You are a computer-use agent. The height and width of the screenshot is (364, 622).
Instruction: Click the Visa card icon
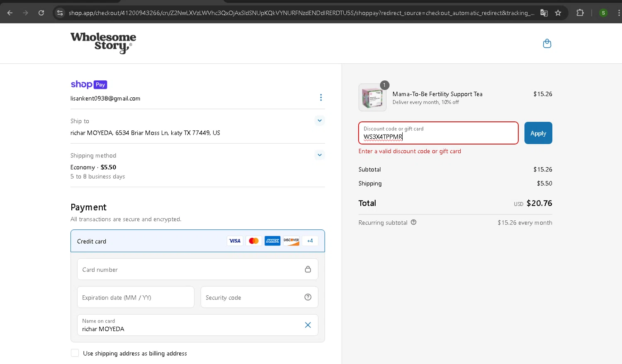pyautogui.click(x=235, y=241)
